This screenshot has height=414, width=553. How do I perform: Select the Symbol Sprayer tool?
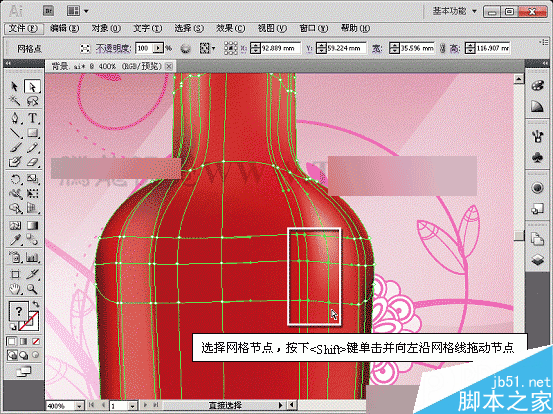(x=15, y=257)
